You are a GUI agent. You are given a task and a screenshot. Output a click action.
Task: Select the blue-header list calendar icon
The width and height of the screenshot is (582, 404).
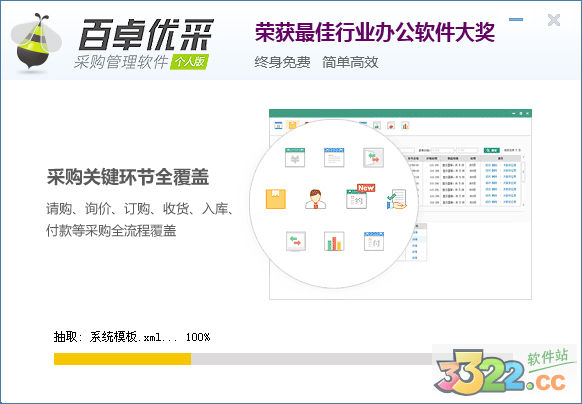tap(334, 157)
